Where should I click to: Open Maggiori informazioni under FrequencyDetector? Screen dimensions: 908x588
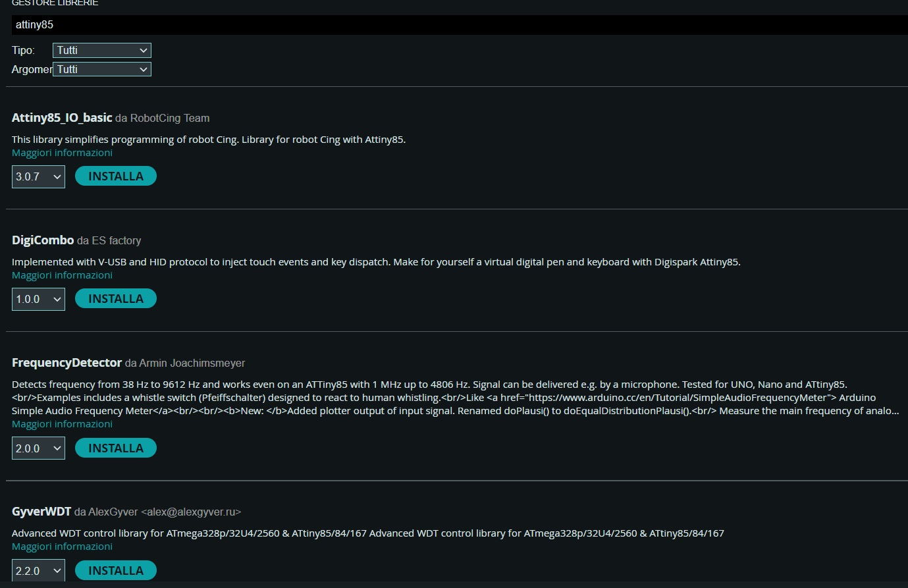(62, 424)
